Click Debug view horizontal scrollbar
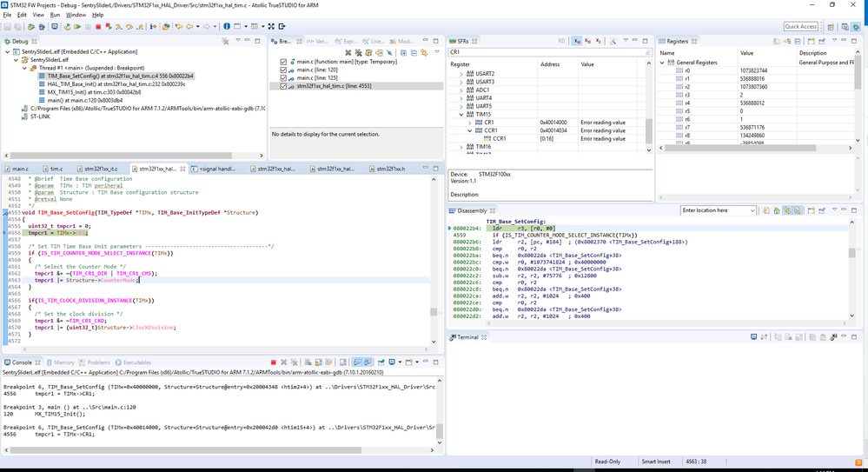Screen dimensions: 868x472 tap(121, 156)
